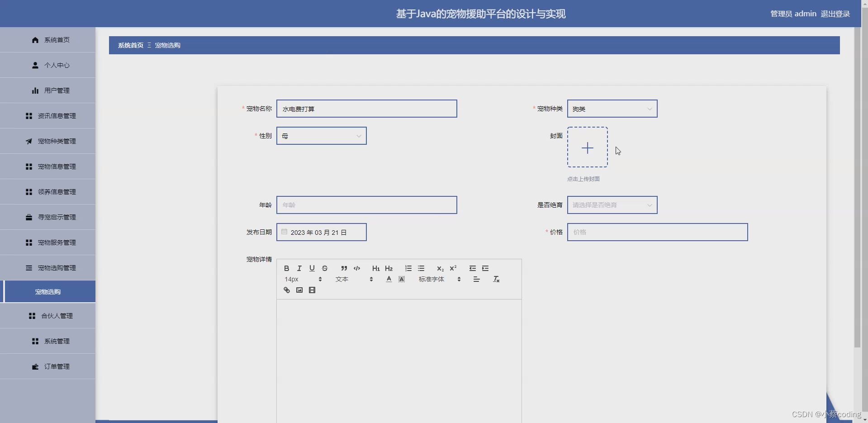Open the 标准字体 font family dropdown
Viewport: 868px width, 423px height.
tap(440, 279)
